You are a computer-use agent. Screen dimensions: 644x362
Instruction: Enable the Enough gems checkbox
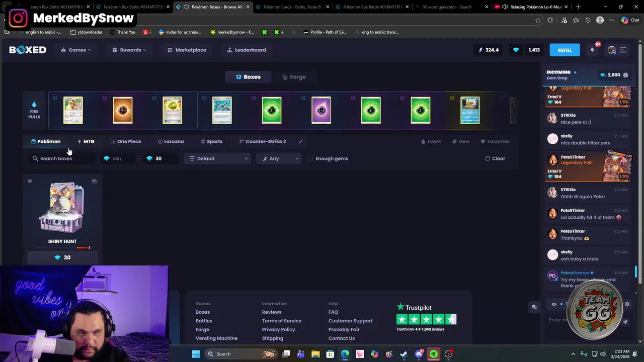310,158
